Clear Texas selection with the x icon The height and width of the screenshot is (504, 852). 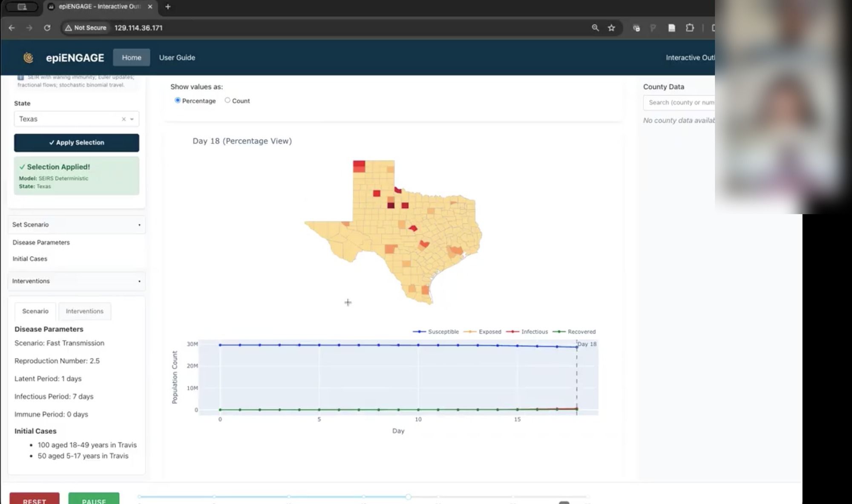point(124,119)
